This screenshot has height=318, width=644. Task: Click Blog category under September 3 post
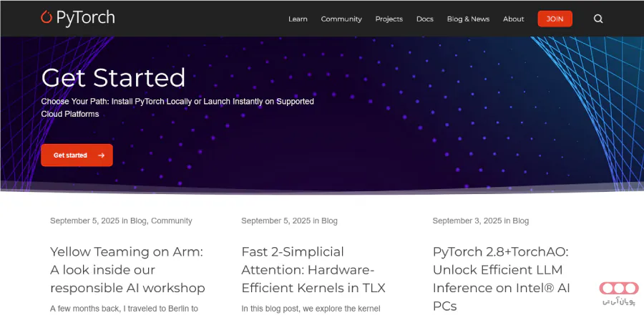[x=521, y=221]
